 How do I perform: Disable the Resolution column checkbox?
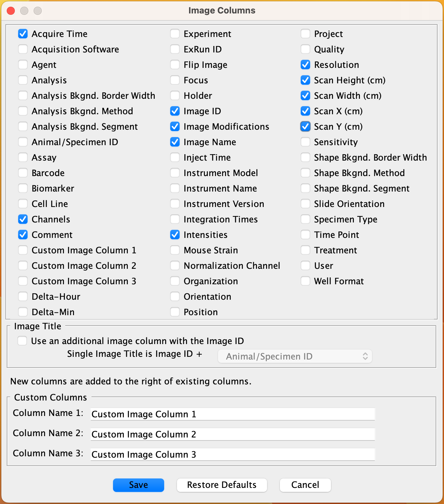click(x=305, y=65)
